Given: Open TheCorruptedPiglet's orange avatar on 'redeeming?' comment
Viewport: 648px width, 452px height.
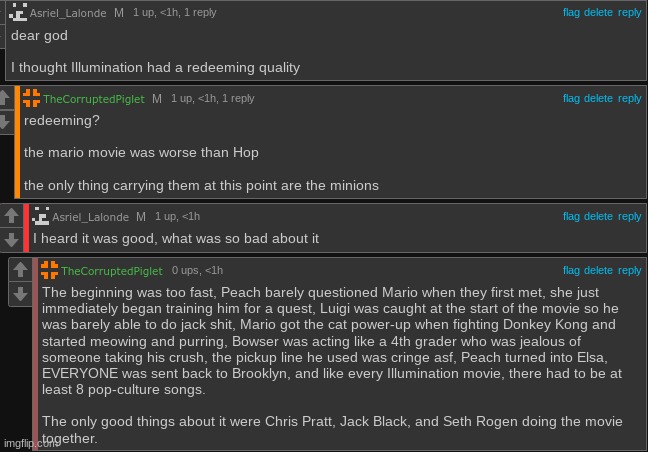Looking at the screenshot, I should point(31,98).
